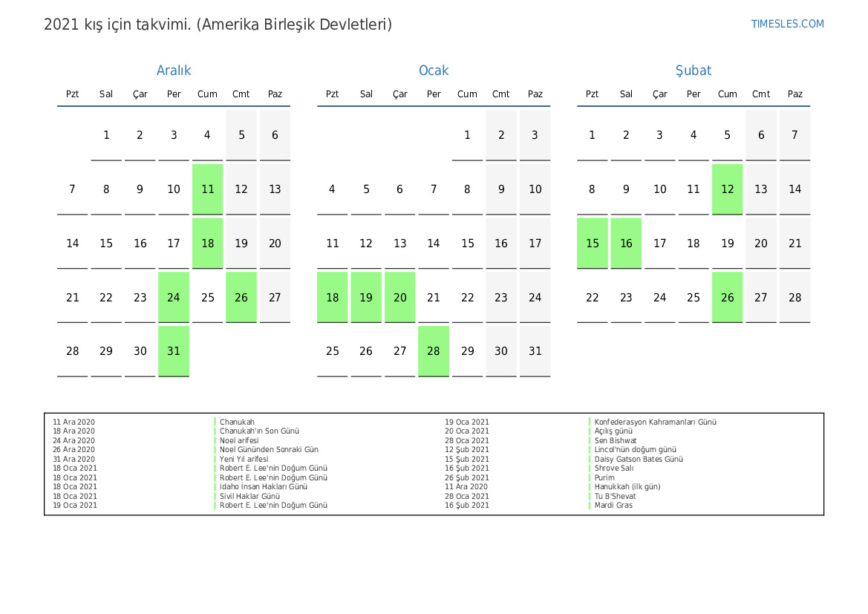Click the calendar page title text
Image resolution: width=868 pixels, height=614 pixels.
[x=218, y=25]
